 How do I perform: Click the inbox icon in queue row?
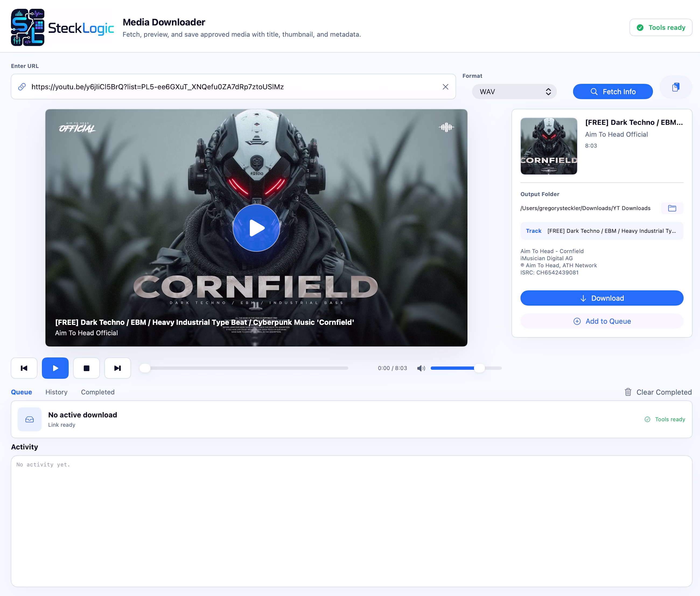pyautogui.click(x=30, y=419)
